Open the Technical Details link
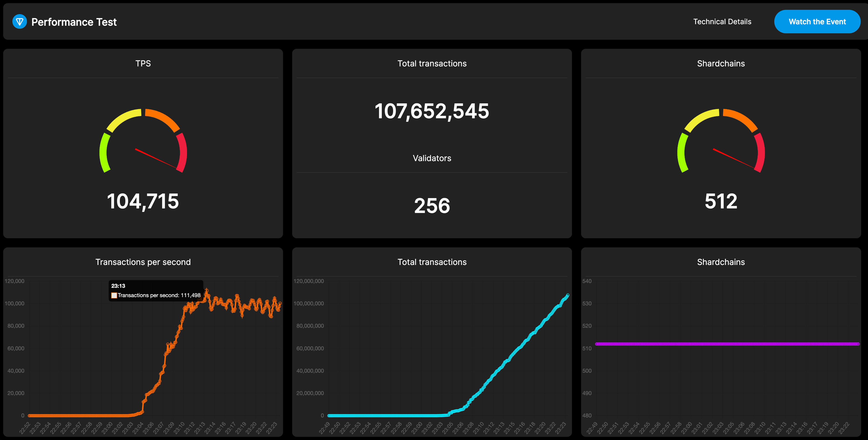 click(x=722, y=22)
